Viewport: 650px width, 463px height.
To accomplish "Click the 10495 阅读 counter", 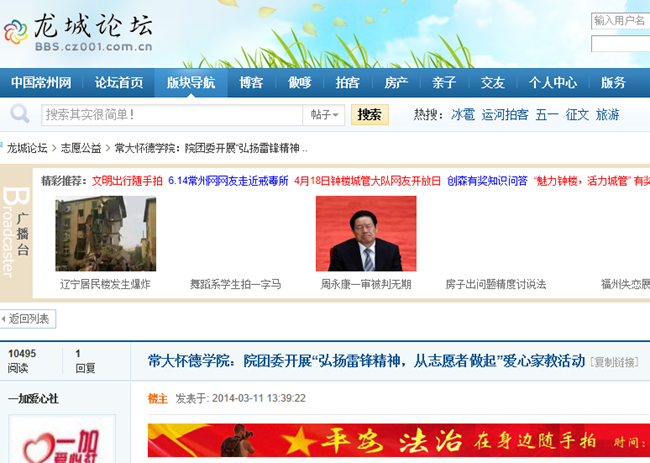I will pyautogui.click(x=22, y=361).
